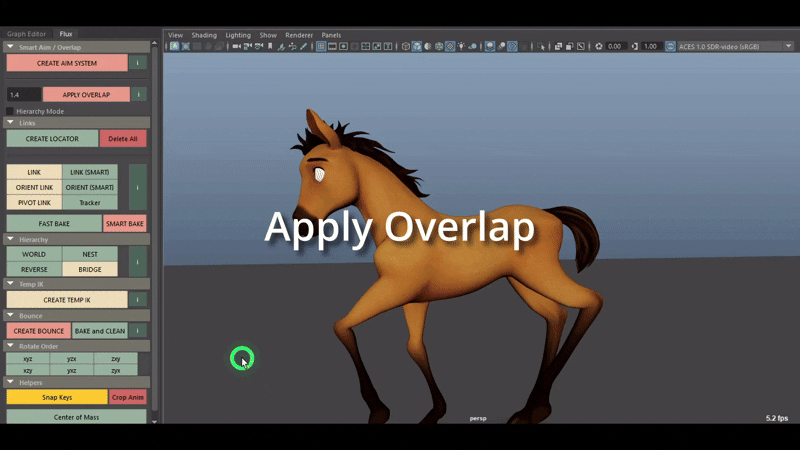Click the Bookmarks icon
800x450 pixels.
[270, 46]
